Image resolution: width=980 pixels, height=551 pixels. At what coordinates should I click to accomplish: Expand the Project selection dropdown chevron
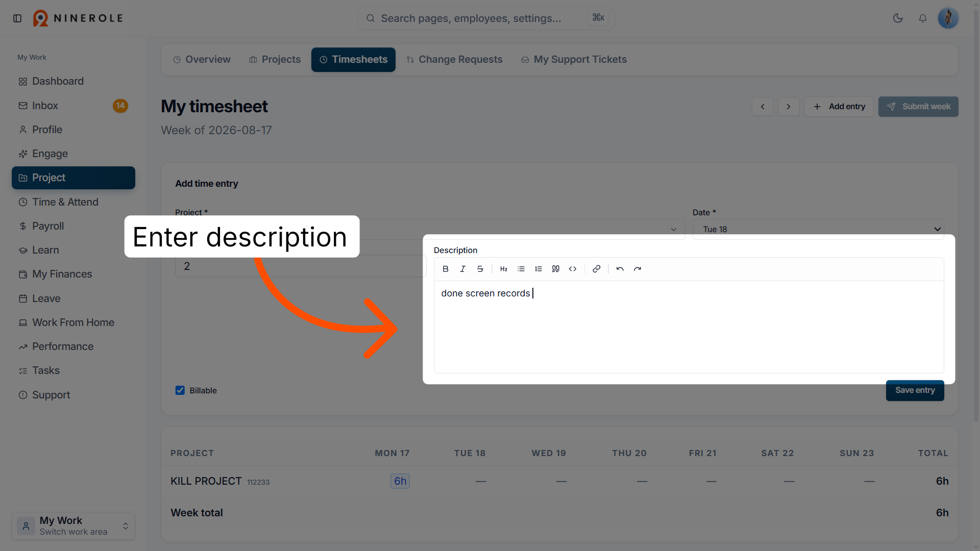[x=674, y=229]
